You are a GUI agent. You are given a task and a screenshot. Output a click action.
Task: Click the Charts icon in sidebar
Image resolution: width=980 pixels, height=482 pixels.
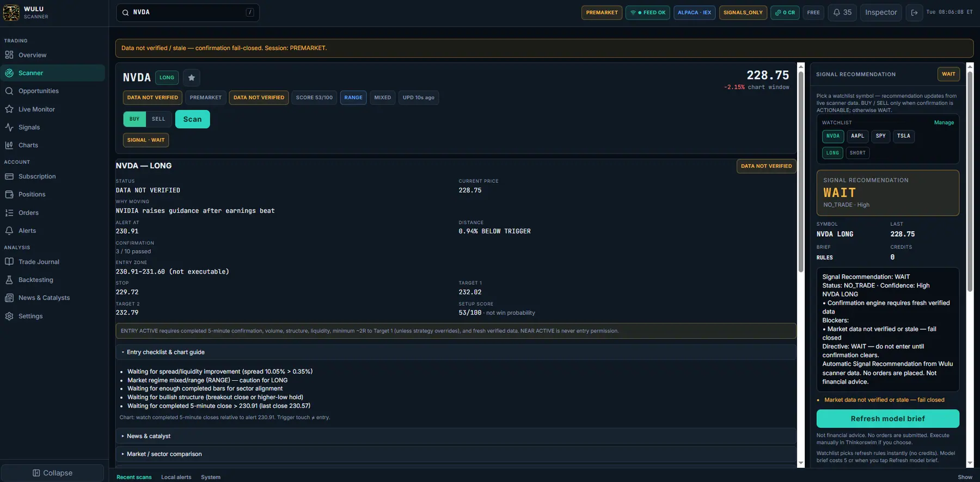[x=9, y=145]
